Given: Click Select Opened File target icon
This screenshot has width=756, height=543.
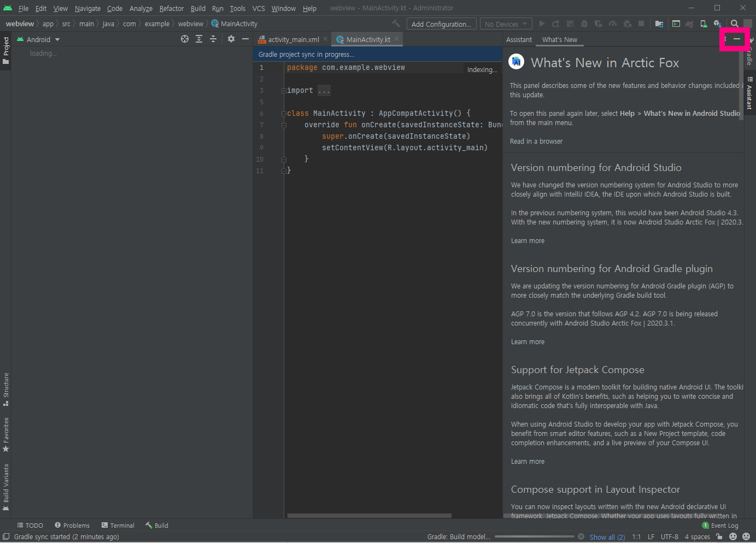Looking at the screenshot, I should coord(185,39).
